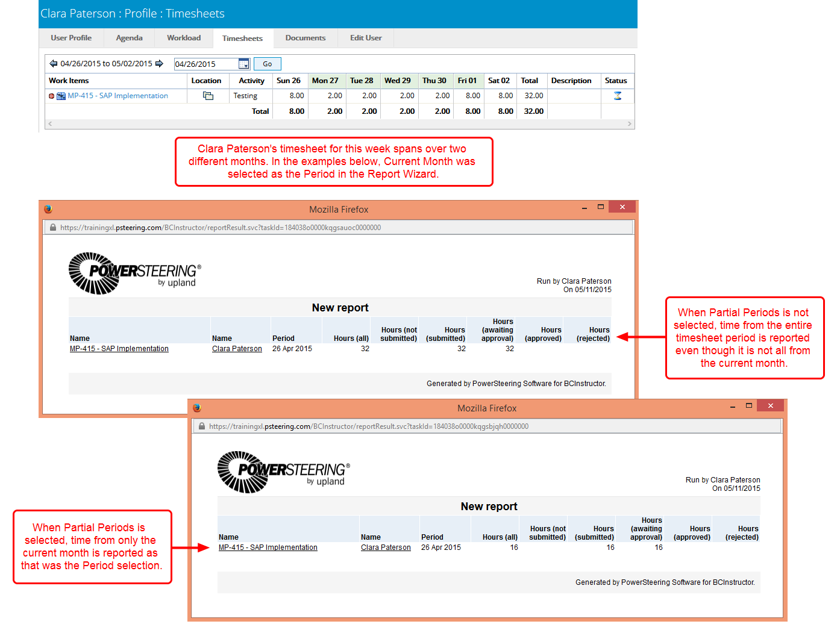Click Hours (all) value 32 in upper report
This screenshot has width=840, height=624.
coord(365,349)
